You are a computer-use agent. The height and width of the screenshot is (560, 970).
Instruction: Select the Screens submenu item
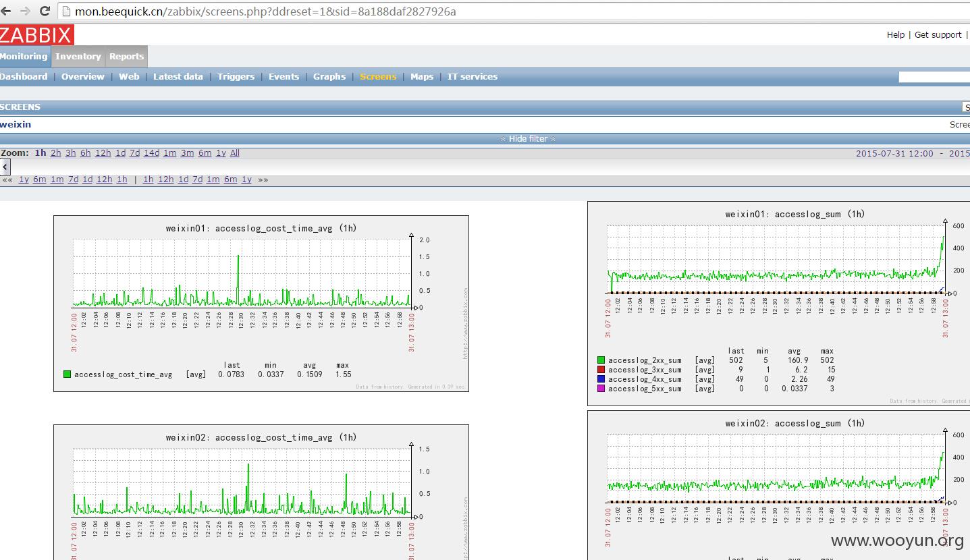378,77
